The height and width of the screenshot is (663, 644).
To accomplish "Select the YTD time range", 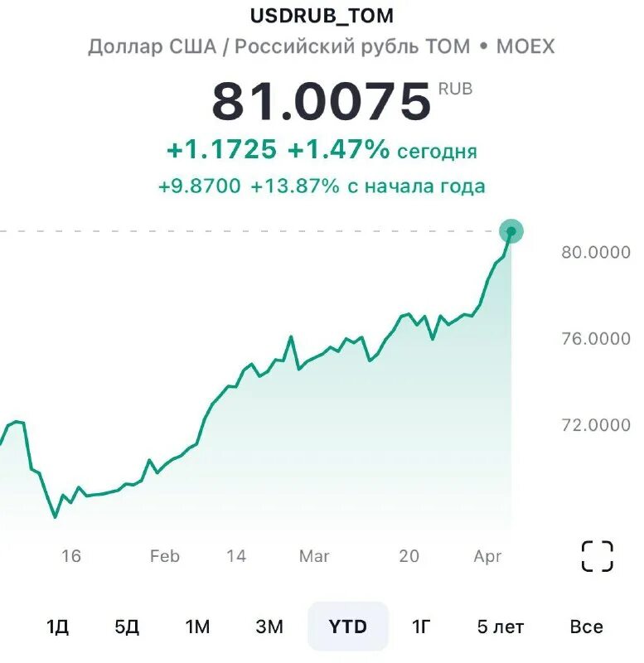I will click(347, 627).
